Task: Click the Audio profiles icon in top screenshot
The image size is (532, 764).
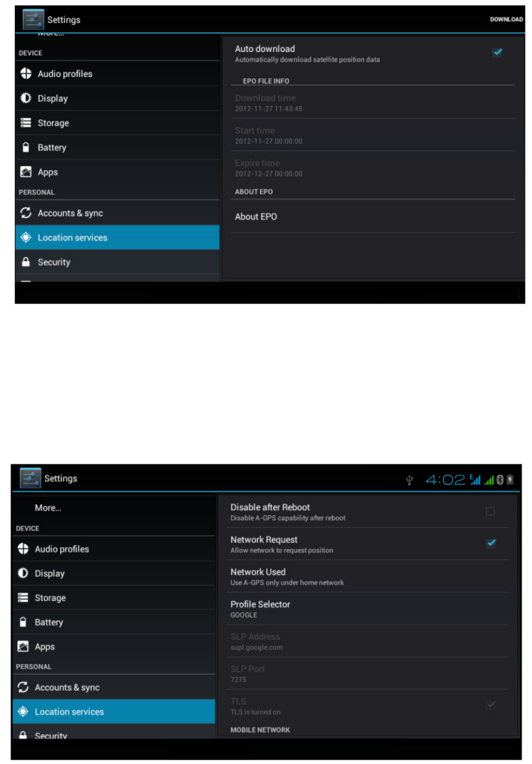Action: pos(26,74)
